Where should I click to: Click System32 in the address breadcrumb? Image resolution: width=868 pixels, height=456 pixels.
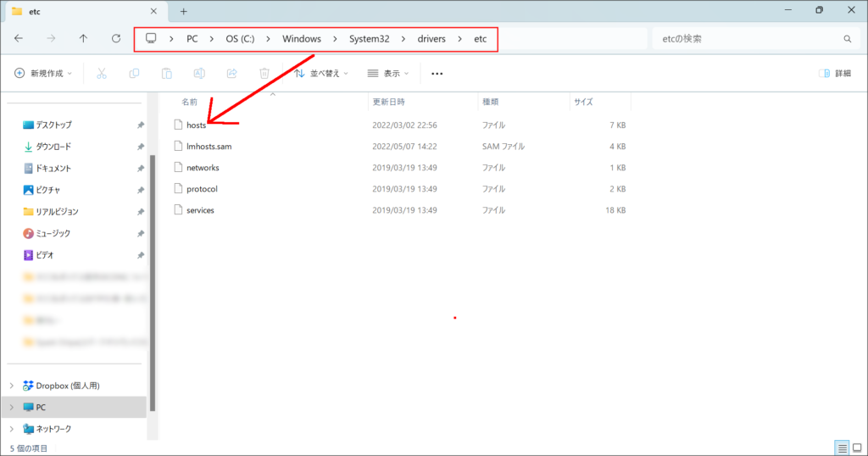tap(369, 39)
